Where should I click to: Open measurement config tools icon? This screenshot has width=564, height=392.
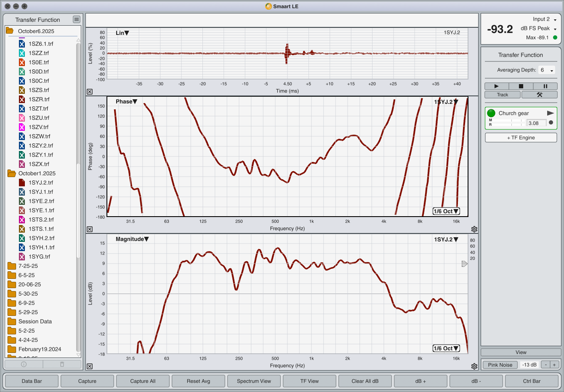pyautogui.click(x=540, y=95)
